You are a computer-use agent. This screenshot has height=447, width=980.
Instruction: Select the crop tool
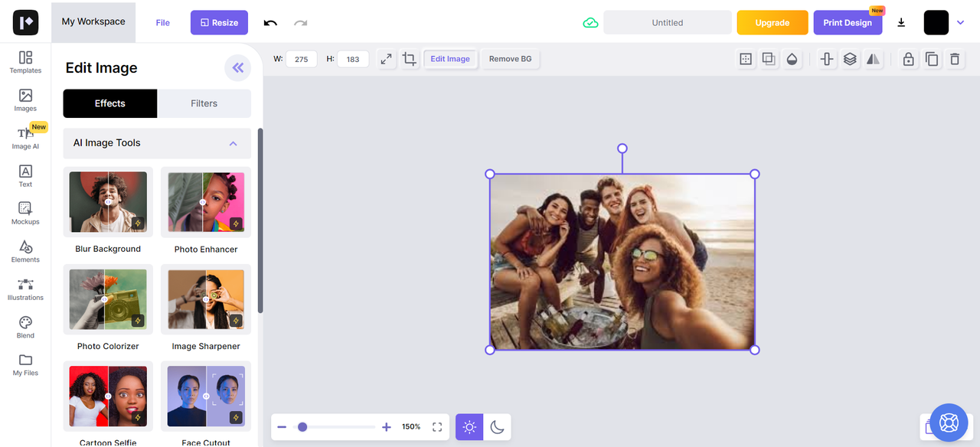410,59
